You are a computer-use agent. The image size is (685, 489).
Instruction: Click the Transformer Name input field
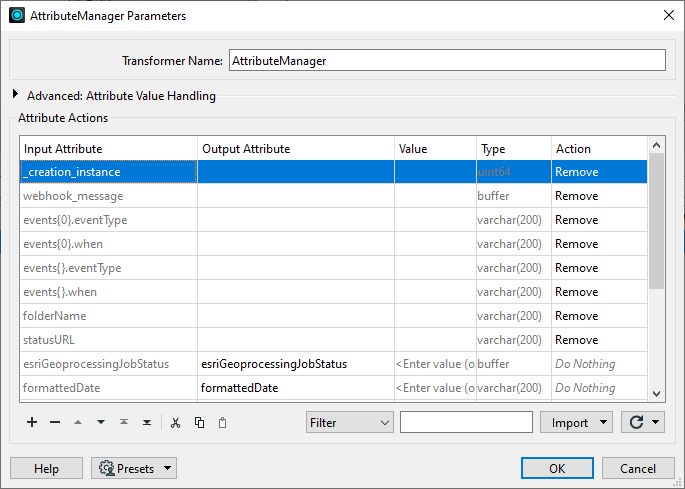(x=447, y=60)
